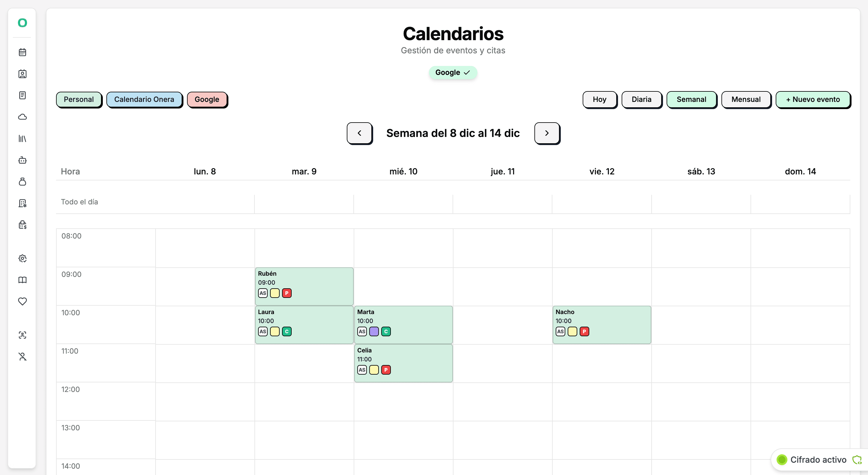Switch to the Mensual view
Image resolution: width=868 pixels, height=475 pixels.
pos(746,99)
